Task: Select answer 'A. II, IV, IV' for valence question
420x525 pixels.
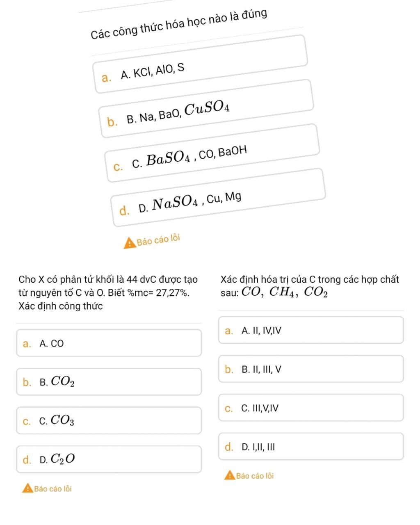Action: coord(311,330)
